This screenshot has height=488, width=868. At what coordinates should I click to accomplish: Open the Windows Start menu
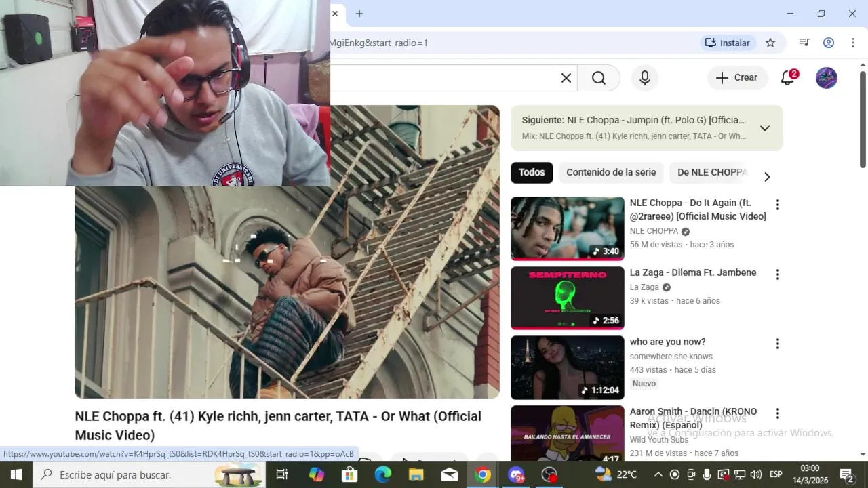16,474
